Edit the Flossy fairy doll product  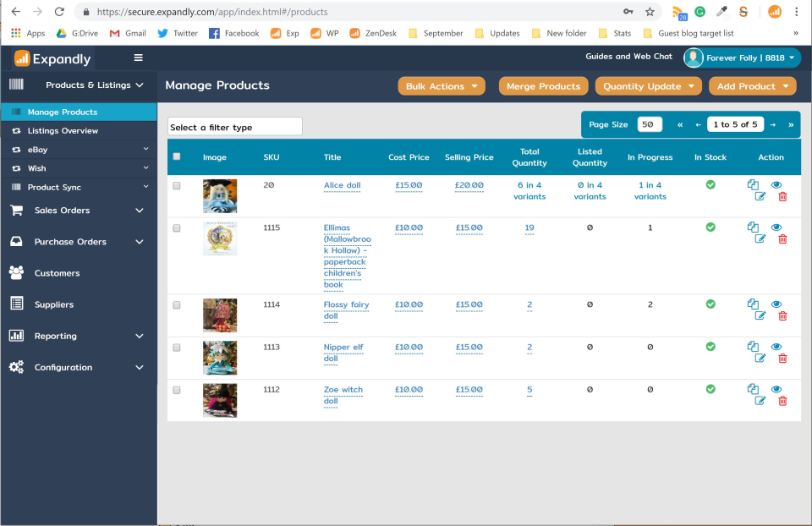click(759, 315)
